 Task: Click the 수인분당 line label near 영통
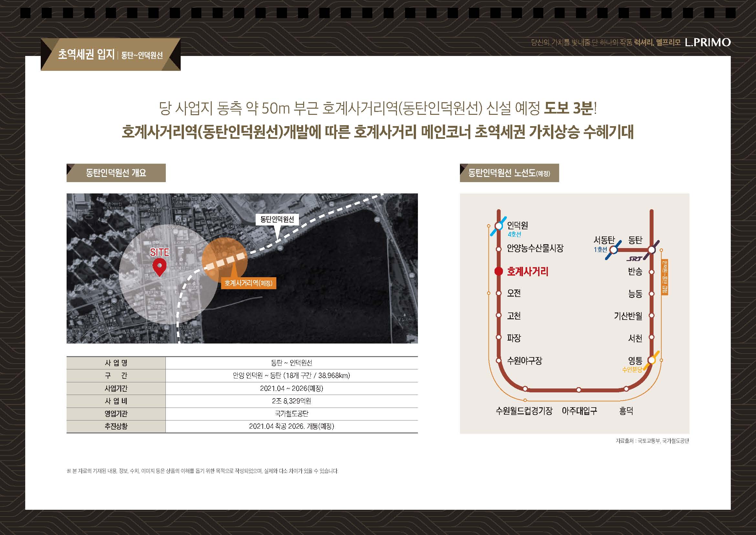[x=632, y=370]
